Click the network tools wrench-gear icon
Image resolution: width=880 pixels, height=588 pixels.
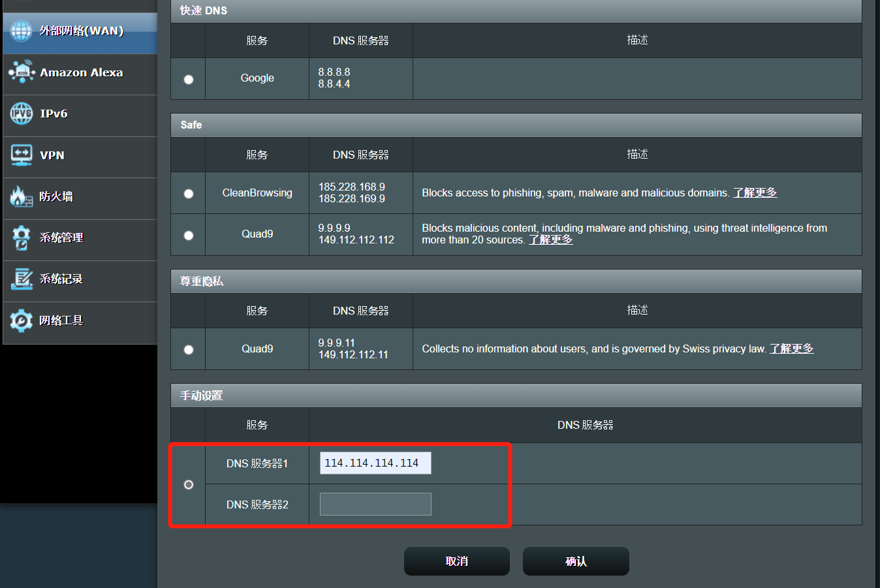tap(21, 320)
